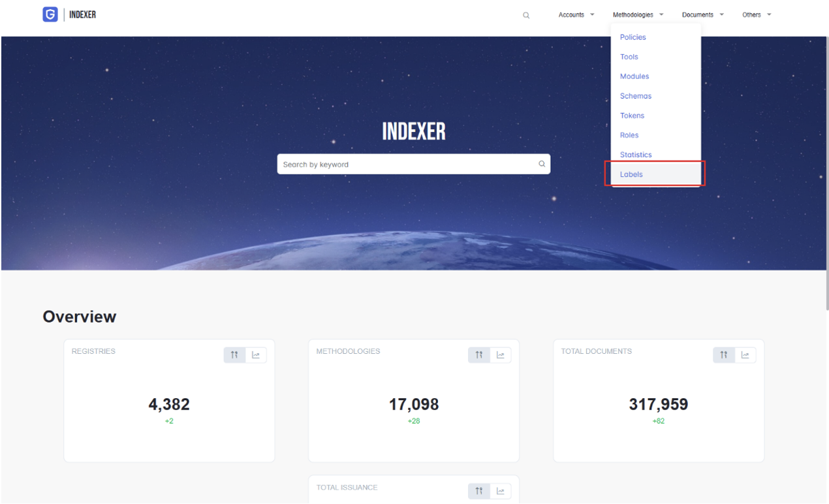Collapse the Methodologies dropdown menu

638,15
